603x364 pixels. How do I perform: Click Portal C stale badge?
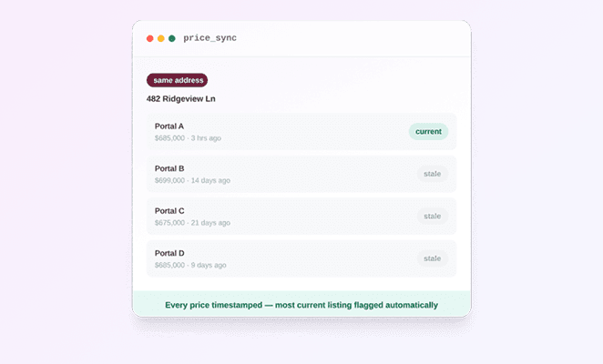tap(433, 216)
